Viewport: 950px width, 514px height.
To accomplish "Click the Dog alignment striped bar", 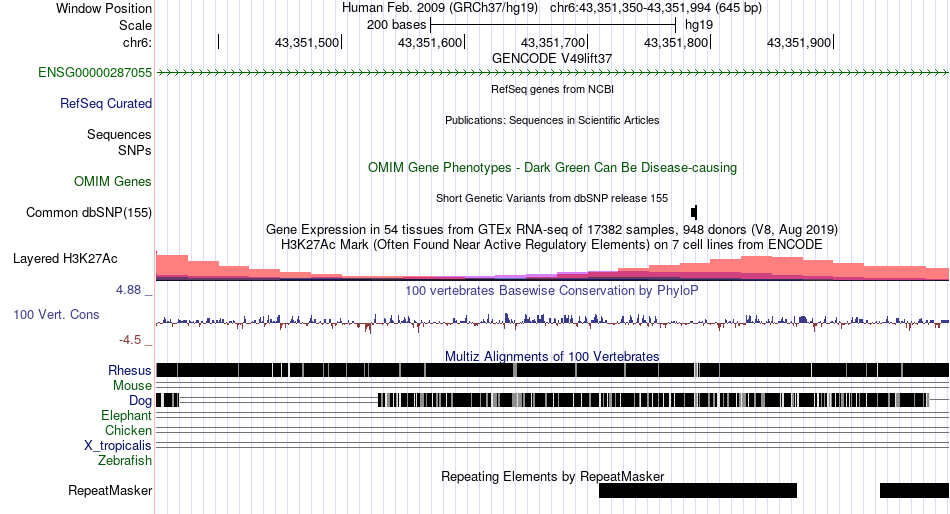I will (x=653, y=400).
